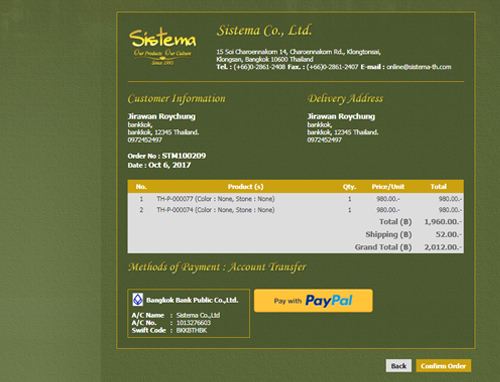The height and width of the screenshot is (382, 500).
Task: Click product row TH-P-000077
Action: 295,199
